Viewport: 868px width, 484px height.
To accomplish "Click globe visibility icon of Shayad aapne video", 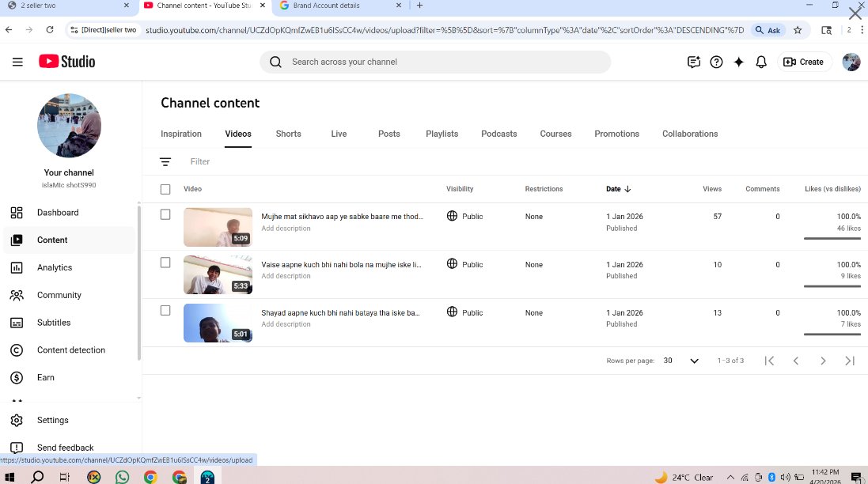I will (453, 312).
